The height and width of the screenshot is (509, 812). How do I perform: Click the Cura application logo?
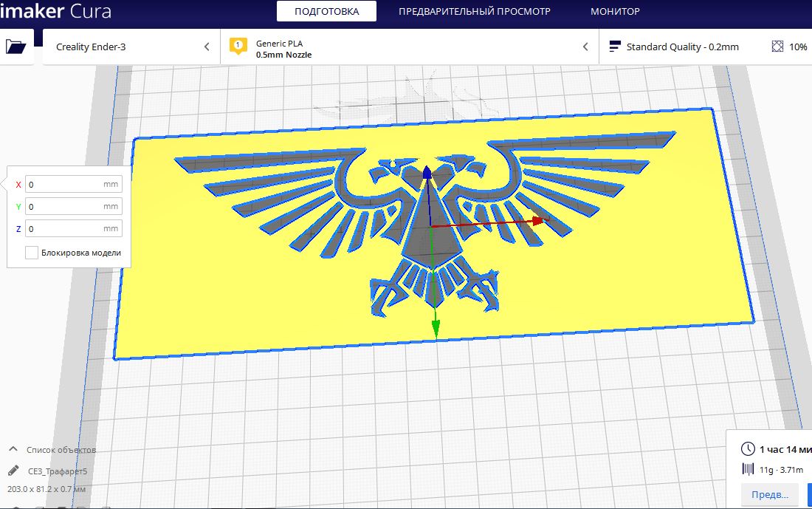(55, 11)
